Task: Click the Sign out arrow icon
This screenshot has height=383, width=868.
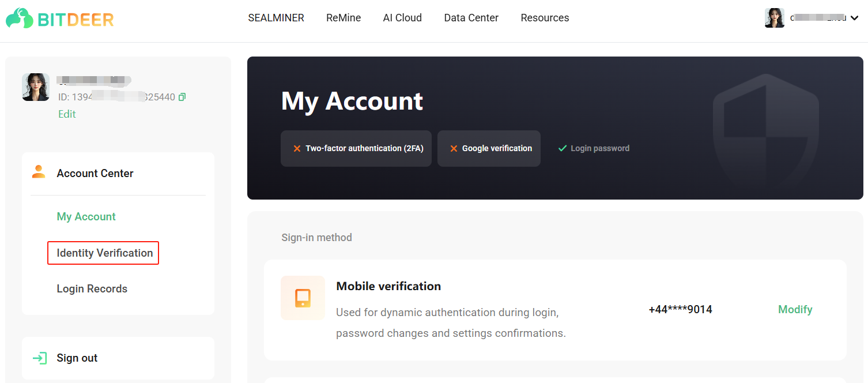Action: coord(39,358)
